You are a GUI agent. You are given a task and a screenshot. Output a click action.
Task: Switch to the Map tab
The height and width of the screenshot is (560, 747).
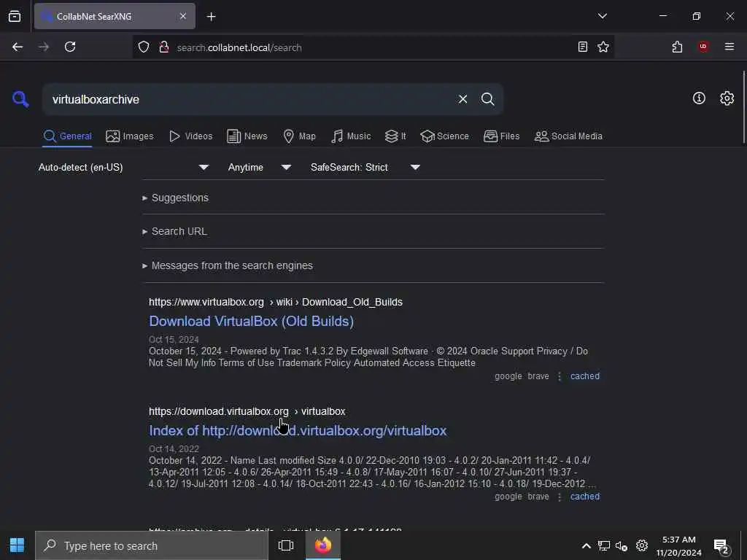[299, 136]
